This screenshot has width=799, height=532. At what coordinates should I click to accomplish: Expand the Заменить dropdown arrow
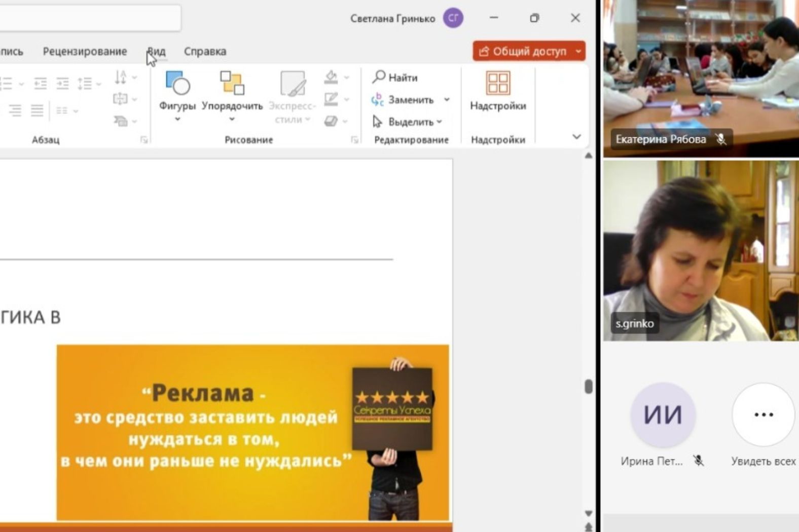point(447,100)
